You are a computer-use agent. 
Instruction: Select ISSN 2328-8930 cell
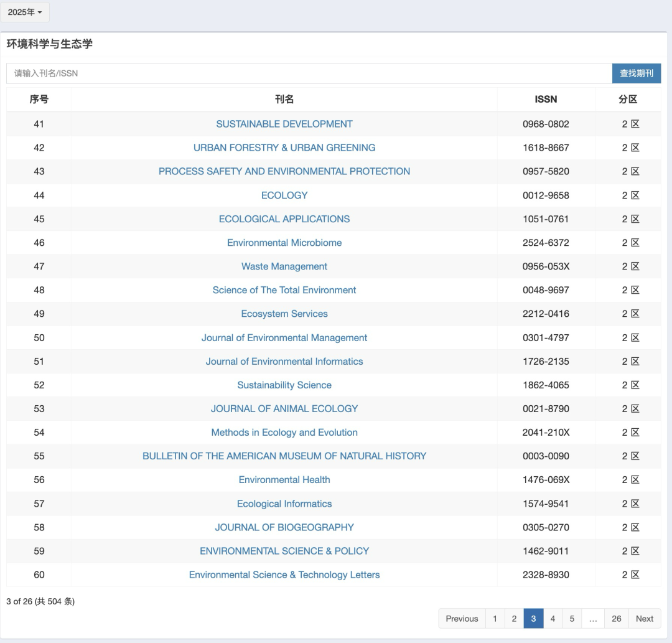click(x=546, y=575)
